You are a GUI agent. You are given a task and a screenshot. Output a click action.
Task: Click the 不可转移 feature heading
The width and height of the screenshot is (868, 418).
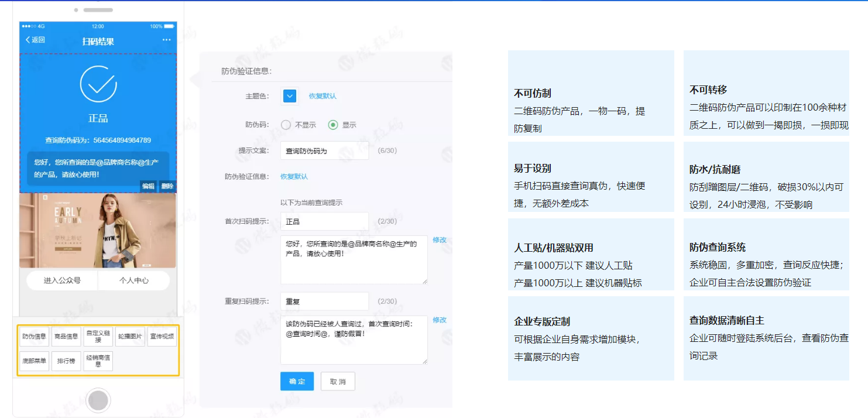(x=708, y=90)
